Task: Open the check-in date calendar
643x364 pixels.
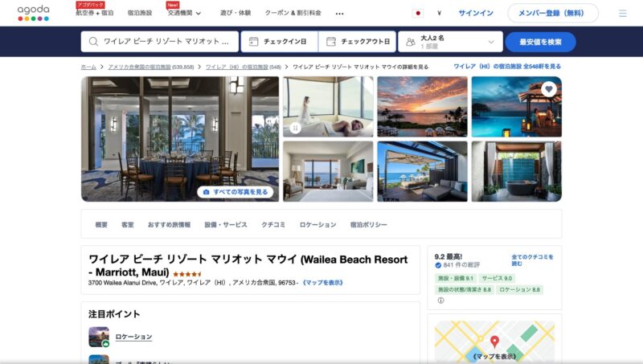Action: click(279, 42)
